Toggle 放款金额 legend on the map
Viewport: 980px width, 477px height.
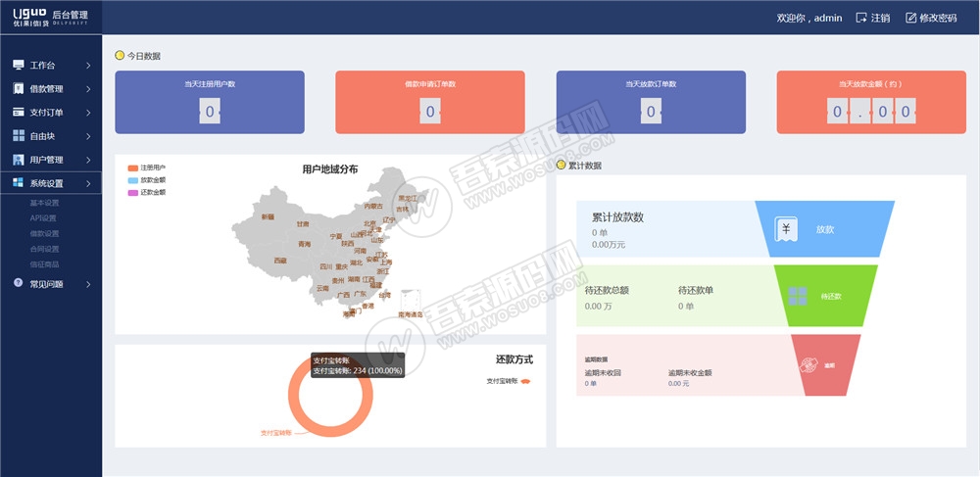tap(133, 180)
